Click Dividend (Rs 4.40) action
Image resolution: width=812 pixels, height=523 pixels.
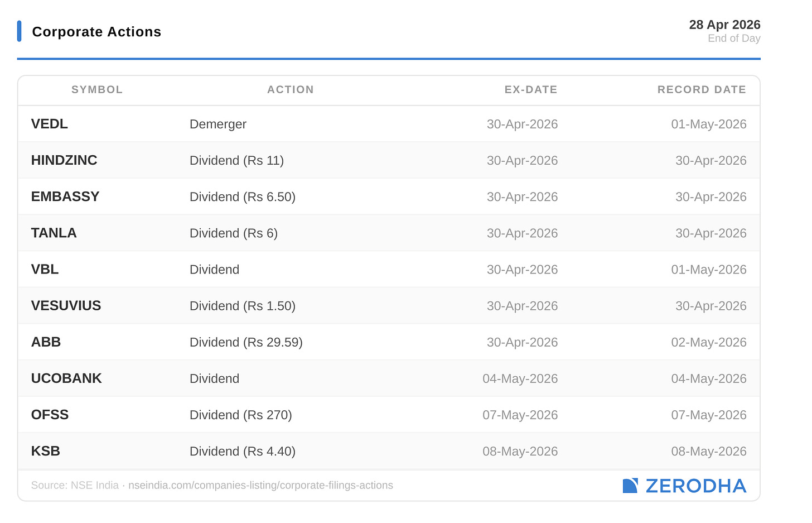[243, 450]
